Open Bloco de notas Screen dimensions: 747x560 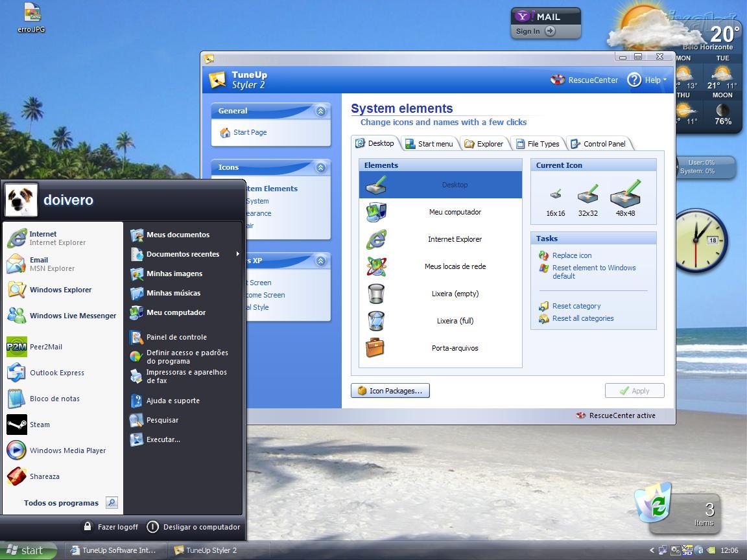[62, 399]
